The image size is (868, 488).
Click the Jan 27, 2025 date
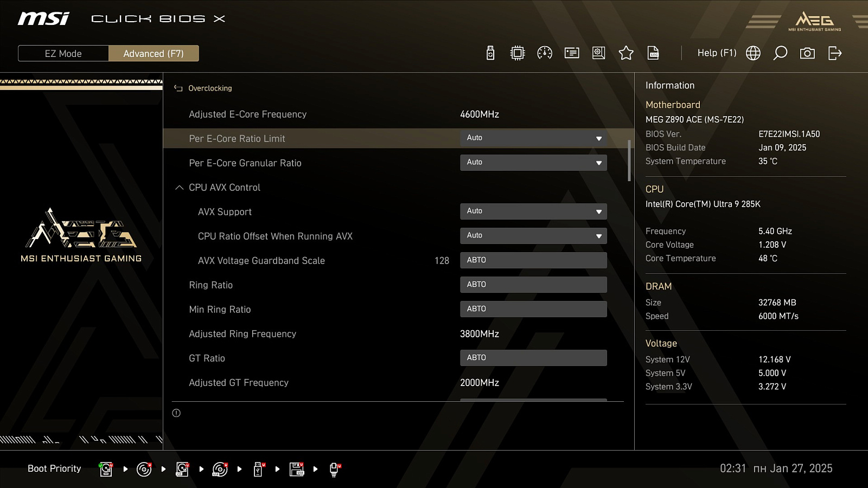tap(801, 468)
